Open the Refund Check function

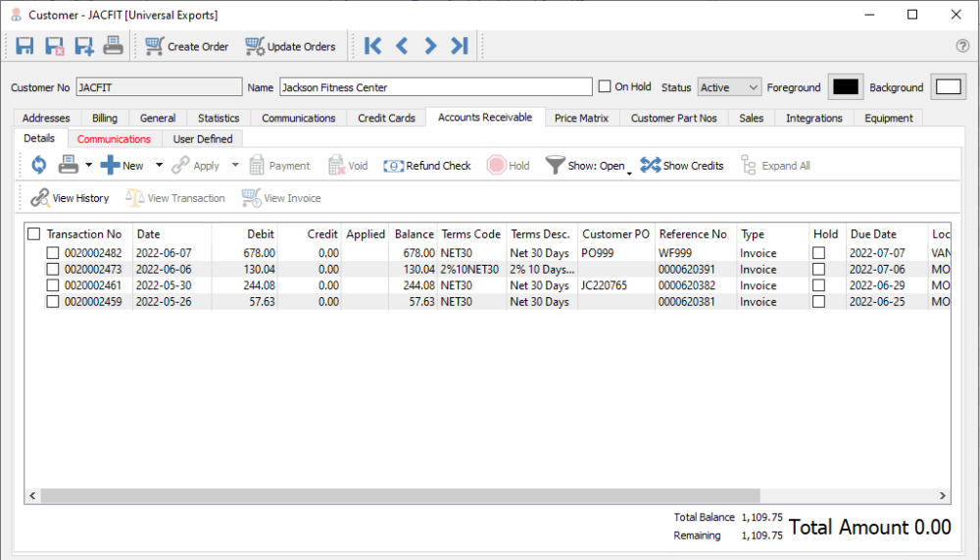pyautogui.click(x=427, y=166)
